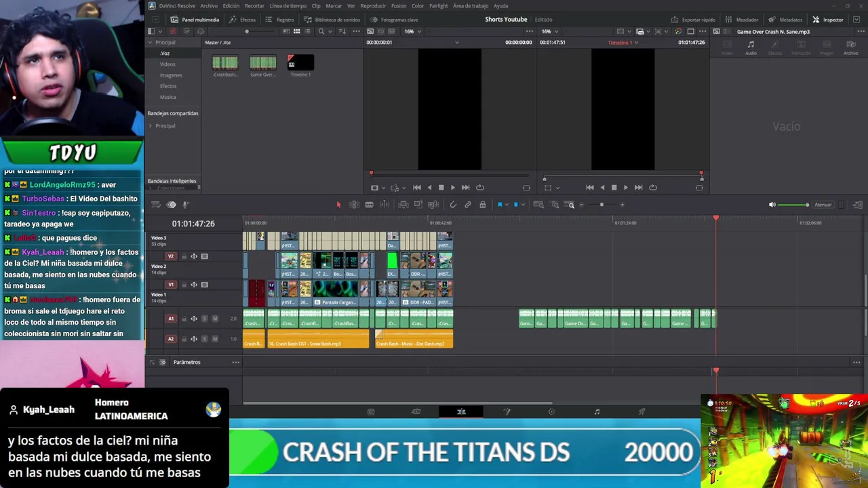
Task: Toggle the link clips chain icon
Action: pyautogui.click(x=468, y=205)
